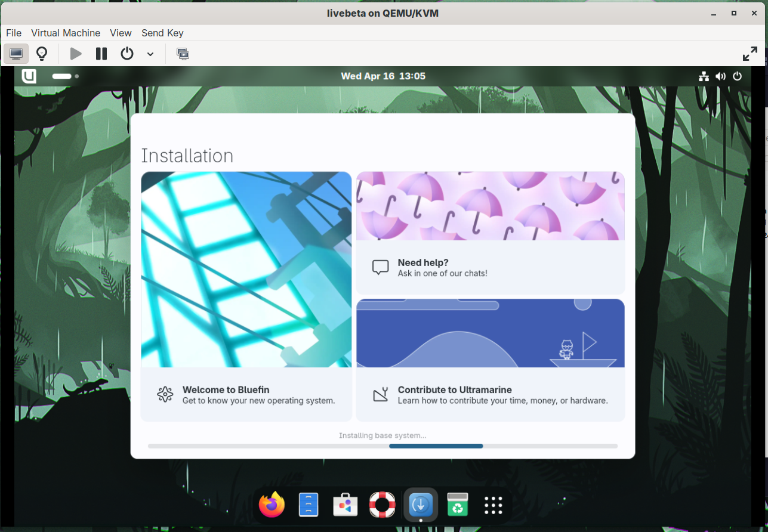Select the installer icon in the dock
The width and height of the screenshot is (768, 532).
421,505
